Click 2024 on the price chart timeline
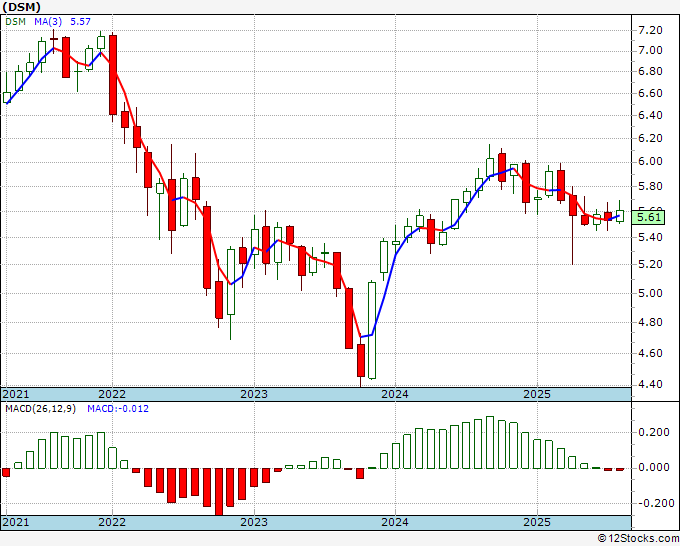The width and height of the screenshot is (680, 546). tap(395, 394)
